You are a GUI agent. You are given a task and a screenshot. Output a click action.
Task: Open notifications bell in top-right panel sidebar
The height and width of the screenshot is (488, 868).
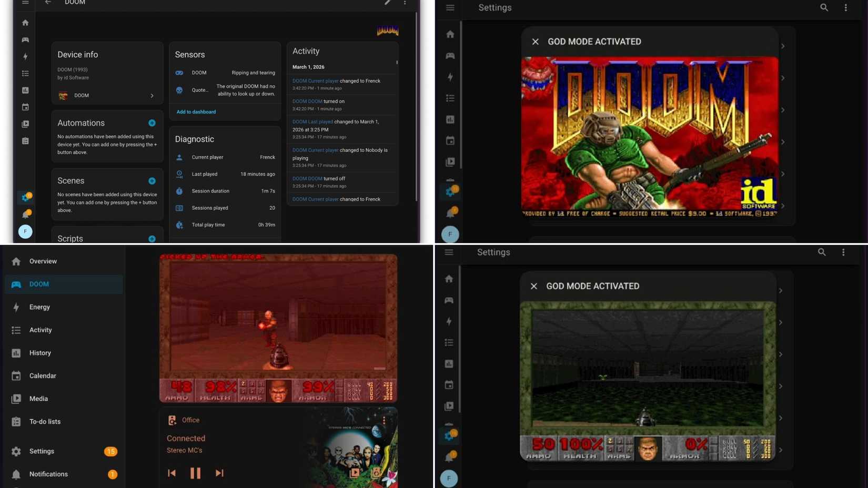[x=450, y=213]
